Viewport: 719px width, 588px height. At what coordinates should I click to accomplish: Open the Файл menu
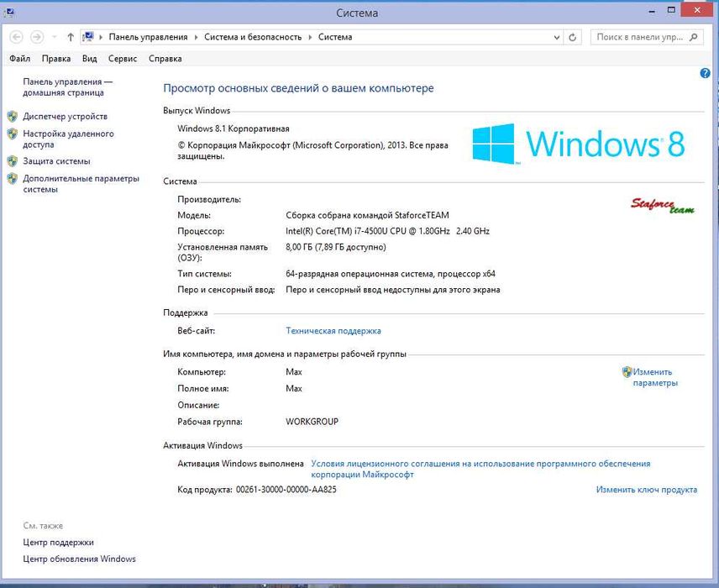(x=19, y=59)
